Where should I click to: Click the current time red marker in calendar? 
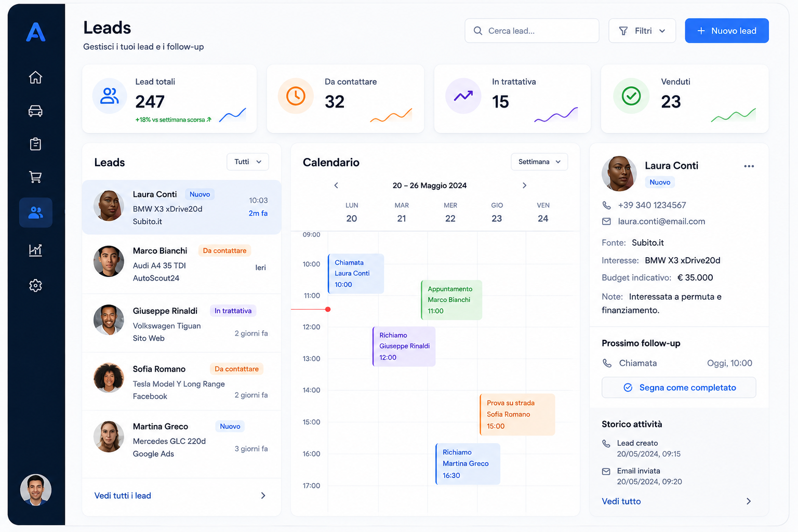(328, 309)
